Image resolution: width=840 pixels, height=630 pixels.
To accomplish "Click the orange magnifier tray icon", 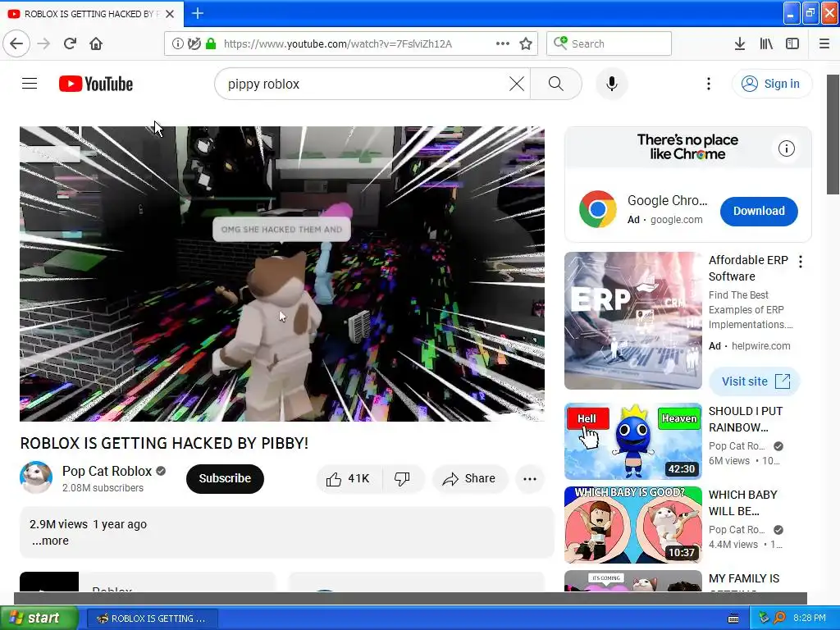I will click(x=779, y=618).
